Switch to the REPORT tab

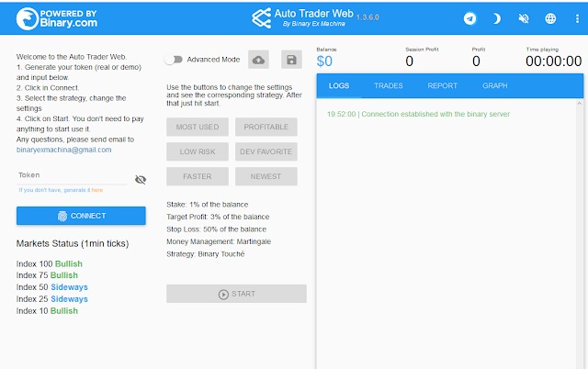[442, 85]
